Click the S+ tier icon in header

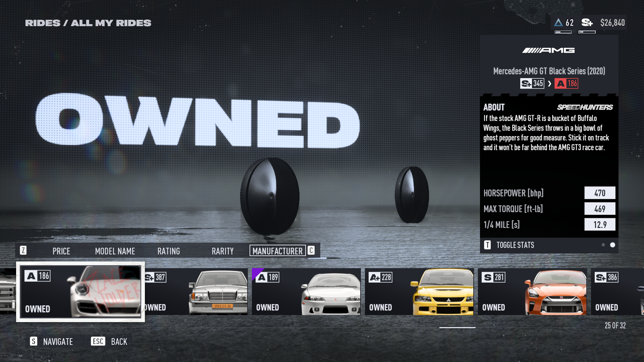coord(587,22)
